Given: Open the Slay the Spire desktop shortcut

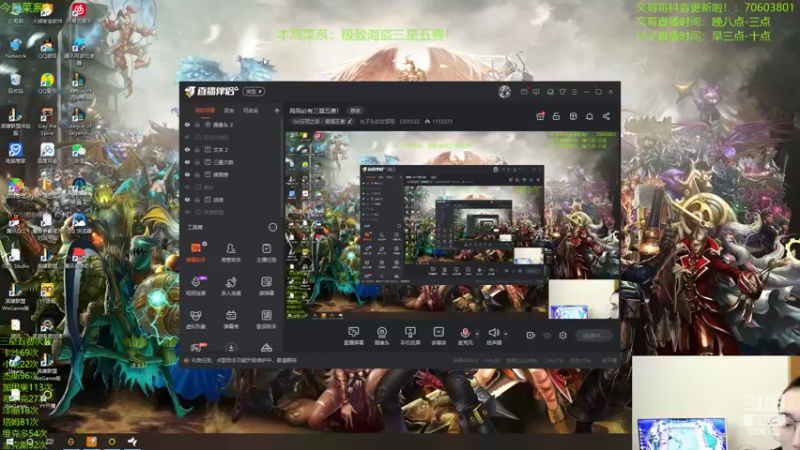Looking at the screenshot, I should tap(46, 122).
